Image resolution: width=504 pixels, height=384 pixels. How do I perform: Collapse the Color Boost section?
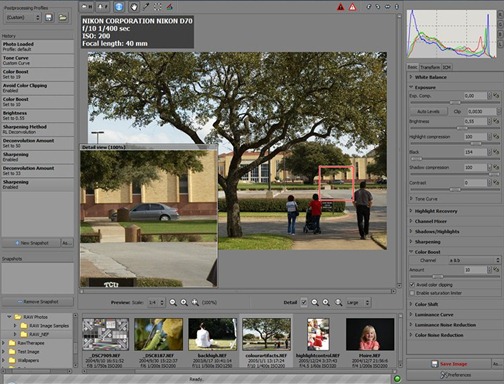pyautogui.click(x=427, y=252)
